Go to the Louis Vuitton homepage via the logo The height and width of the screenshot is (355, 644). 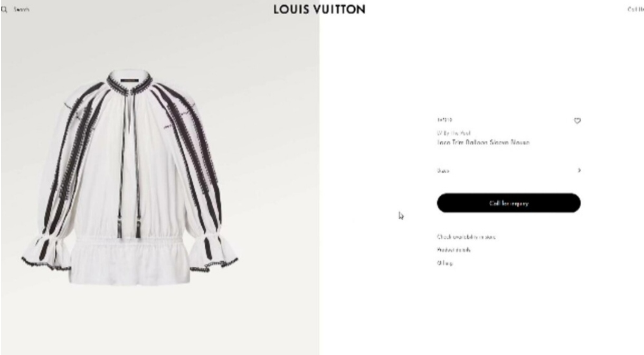(319, 10)
